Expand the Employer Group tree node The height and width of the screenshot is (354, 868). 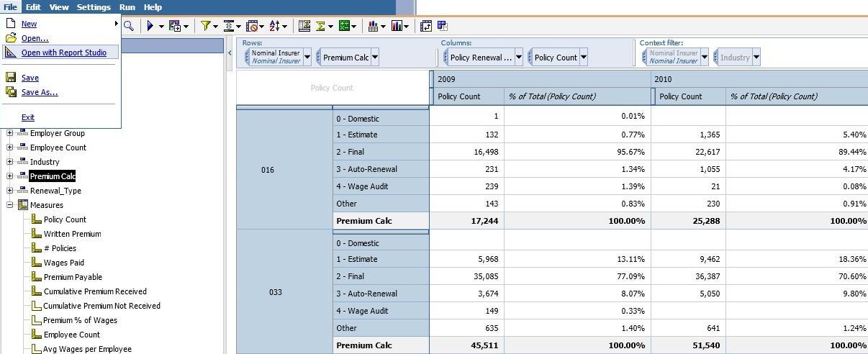pos(10,133)
